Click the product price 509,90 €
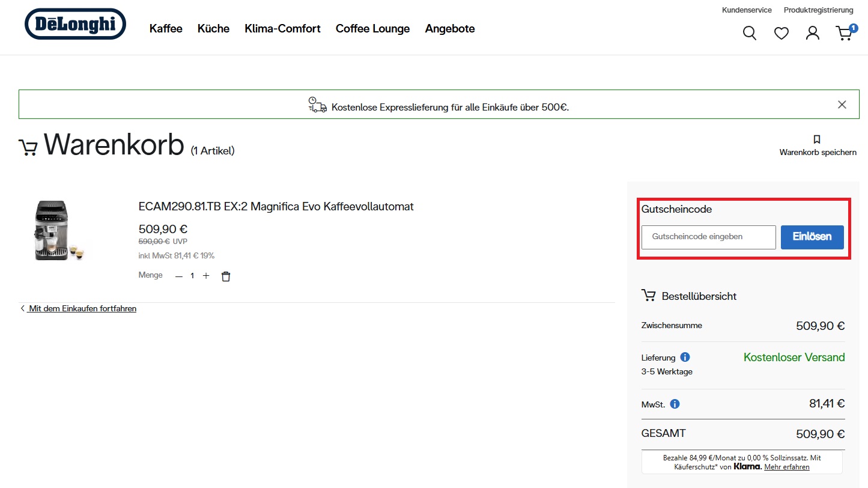Viewport: 868px width, 488px height. [x=163, y=229]
